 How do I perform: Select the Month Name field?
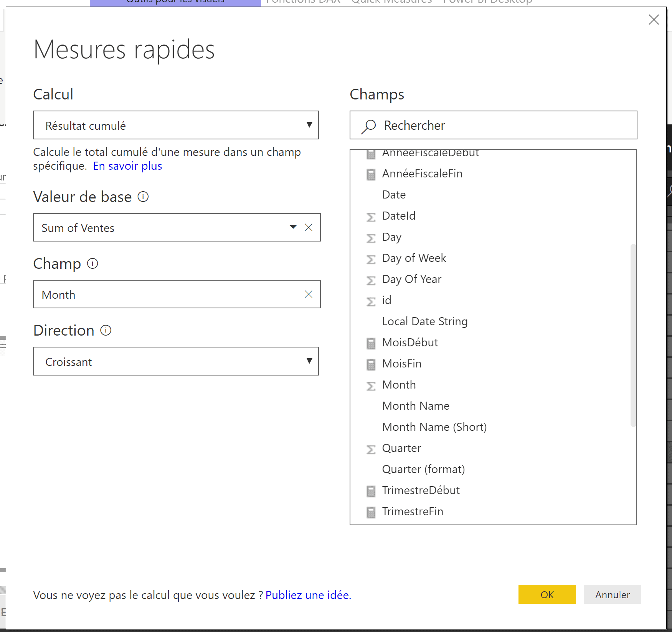tap(416, 406)
